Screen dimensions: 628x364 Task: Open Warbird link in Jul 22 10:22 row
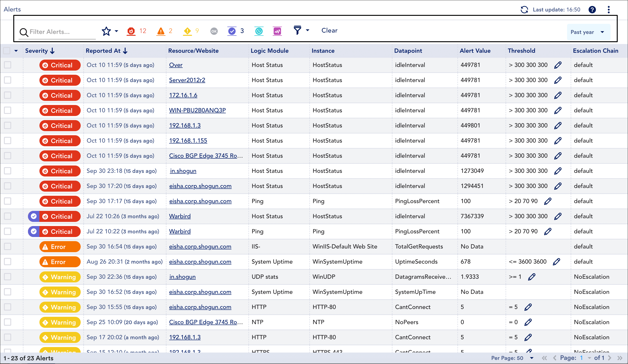[180, 231]
